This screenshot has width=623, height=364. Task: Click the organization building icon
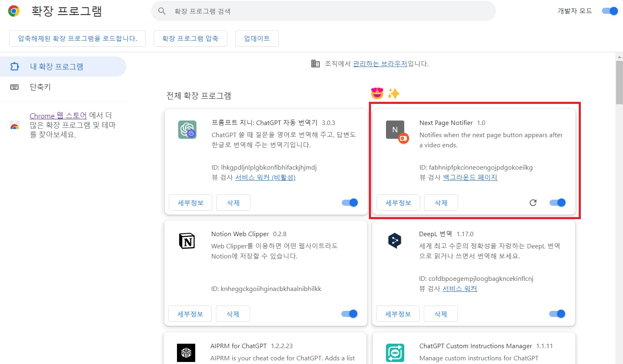pos(315,64)
